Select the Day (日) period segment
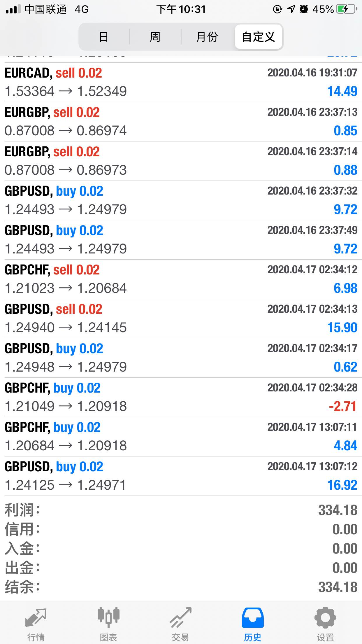This screenshot has width=362, height=644. (x=104, y=37)
